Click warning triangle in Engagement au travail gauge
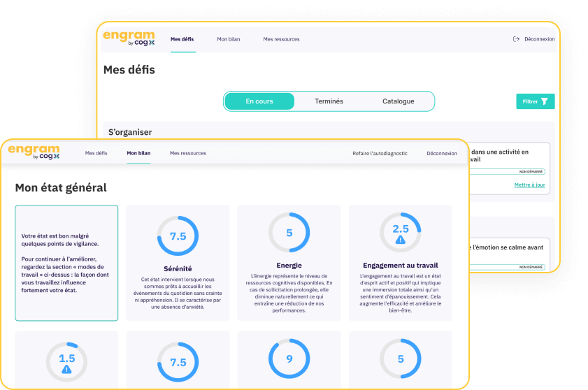 401,239
